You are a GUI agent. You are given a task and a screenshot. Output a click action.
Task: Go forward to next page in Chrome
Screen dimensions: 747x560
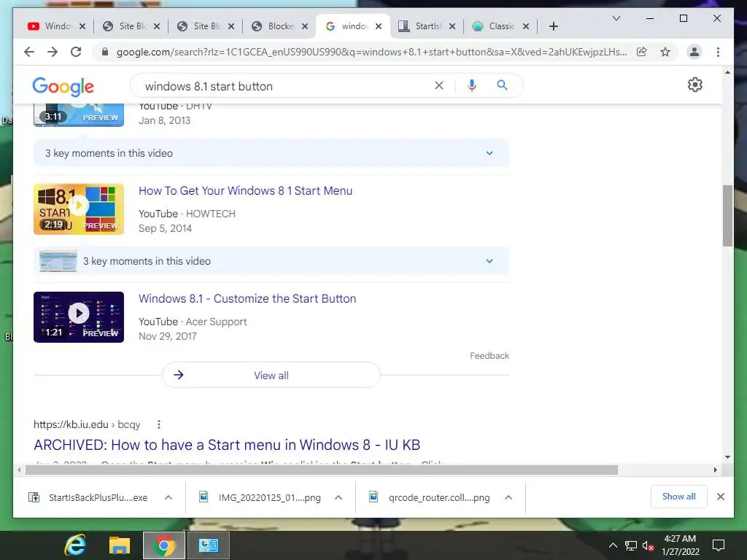point(53,52)
